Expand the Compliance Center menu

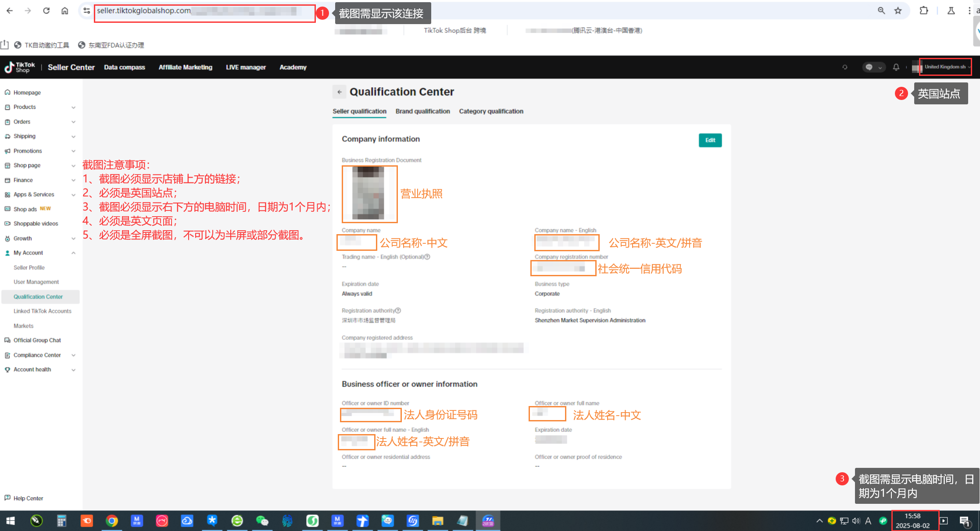[73, 355]
